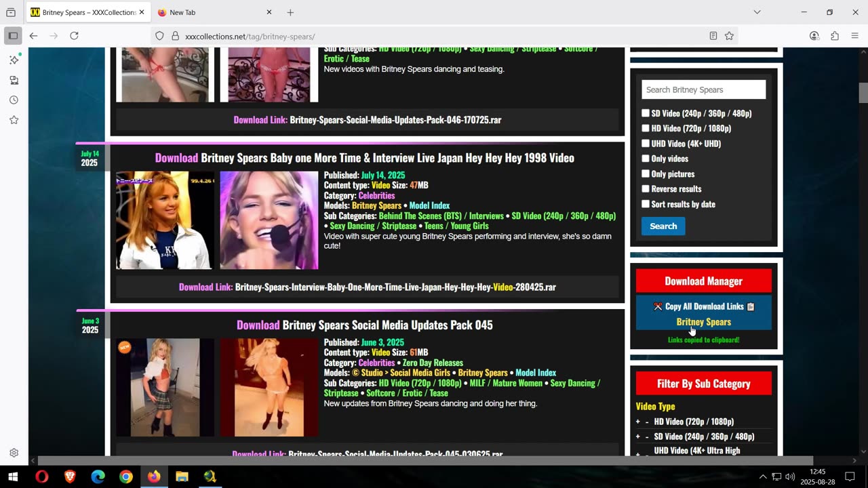
Task: Click Copy All Download Links
Action: click(x=704, y=306)
